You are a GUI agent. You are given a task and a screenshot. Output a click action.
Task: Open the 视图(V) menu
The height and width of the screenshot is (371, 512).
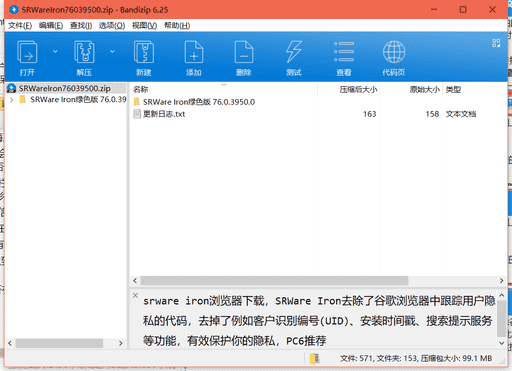tap(144, 26)
